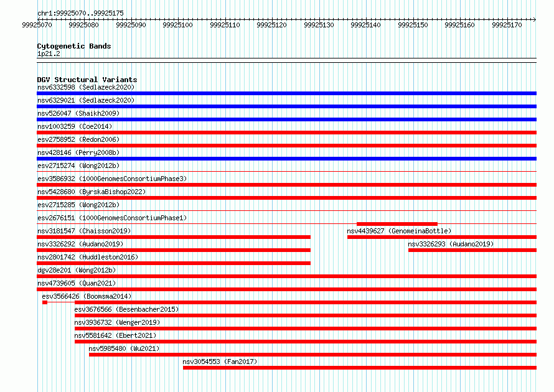Click the nsv2801742 (Huddleston2016) label
The width and height of the screenshot is (554, 392).
tap(88, 257)
